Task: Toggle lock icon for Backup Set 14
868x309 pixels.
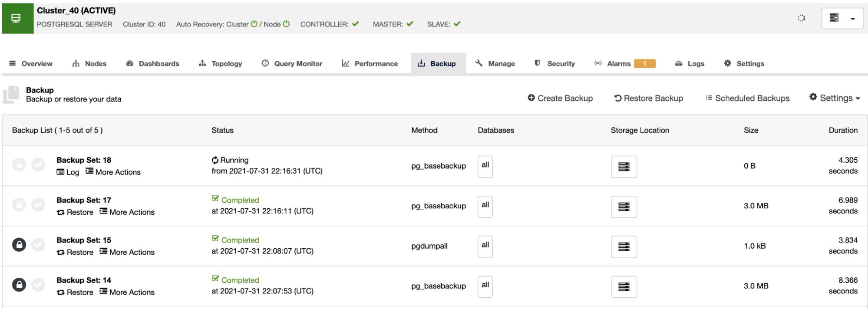Action: pos(19,285)
